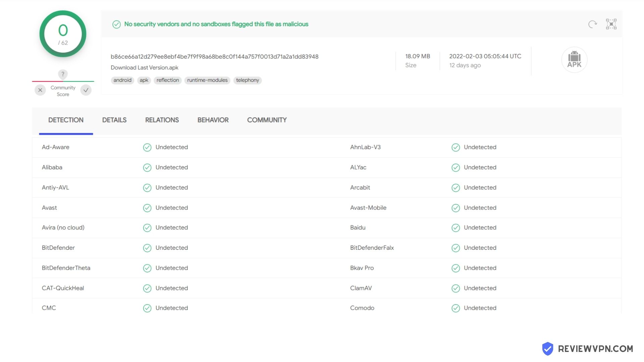Screen dimensions: 644x362
Task: Click the 2022-02-03 05:05:44 UTC timestamp
Action: pos(485,56)
